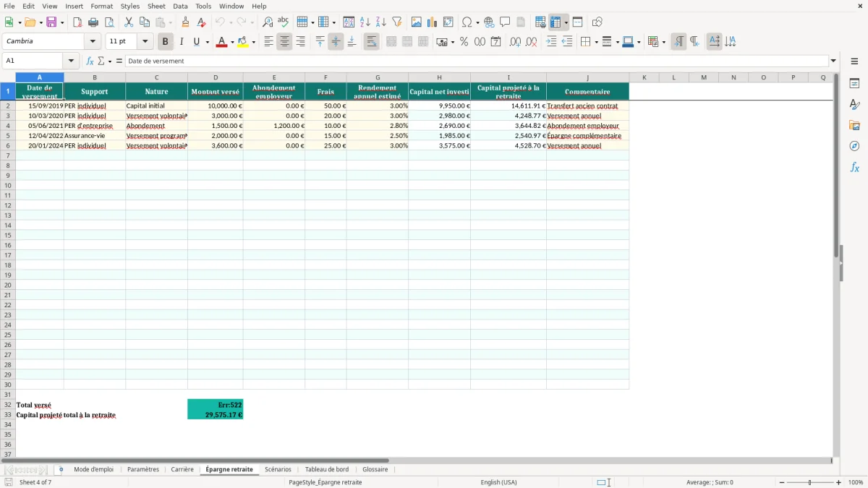
Task: Open Find & Replace tool
Action: coord(268,22)
